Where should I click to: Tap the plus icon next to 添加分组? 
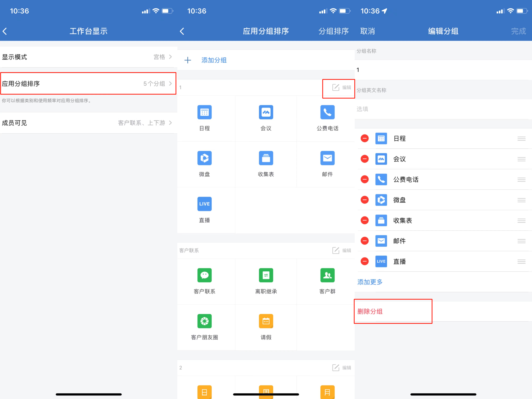pyautogui.click(x=188, y=60)
